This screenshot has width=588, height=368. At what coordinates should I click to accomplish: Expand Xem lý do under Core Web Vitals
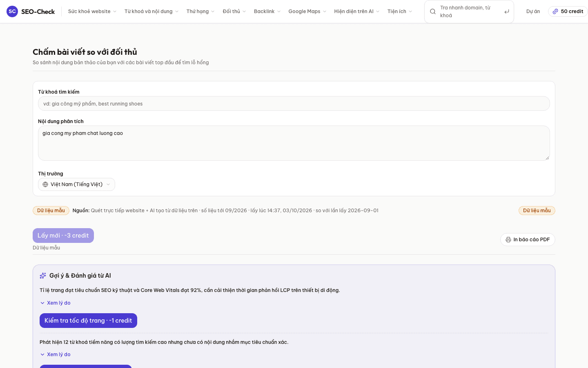click(55, 303)
